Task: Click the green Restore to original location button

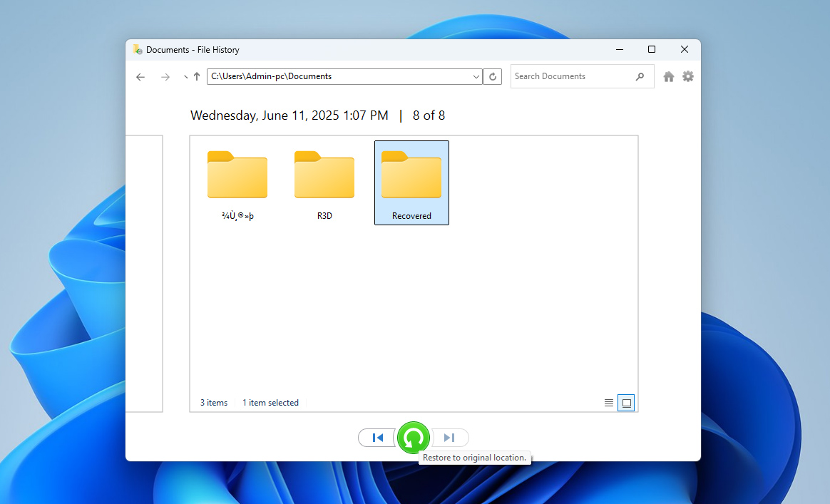Action: [x=414, y=438]
